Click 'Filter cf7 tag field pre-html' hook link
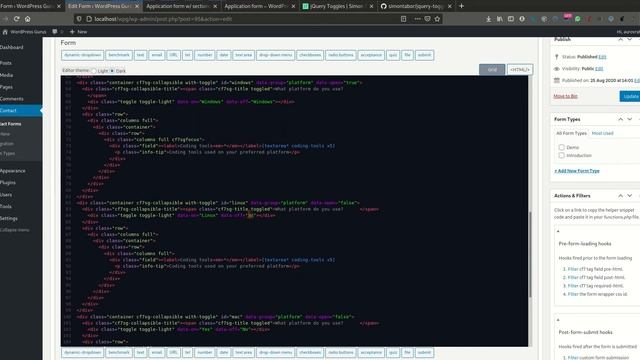The height and width of the screenshot is (360, 640). (x=595, y=269)
